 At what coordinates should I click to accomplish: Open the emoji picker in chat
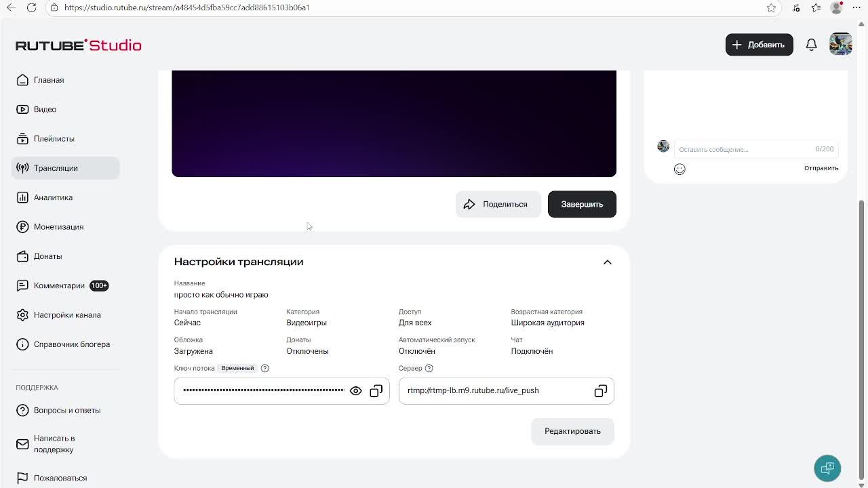(x=679, y=169)
